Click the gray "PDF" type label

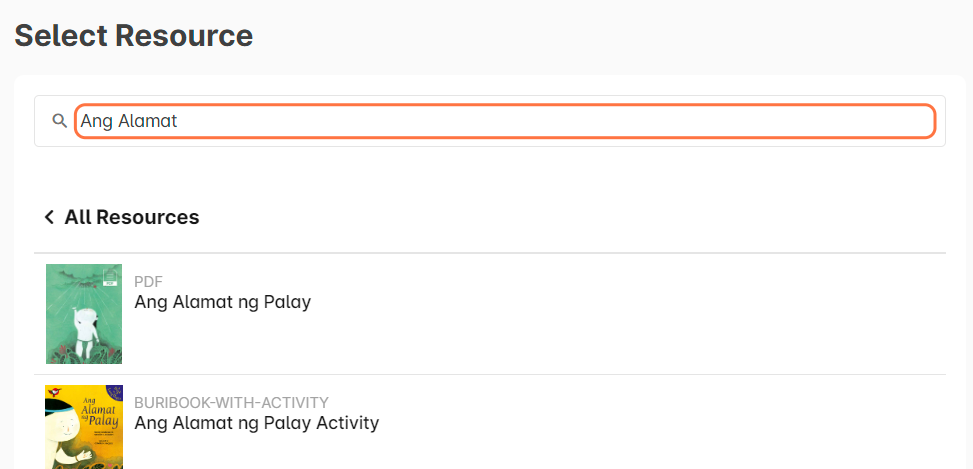point(148,282)
